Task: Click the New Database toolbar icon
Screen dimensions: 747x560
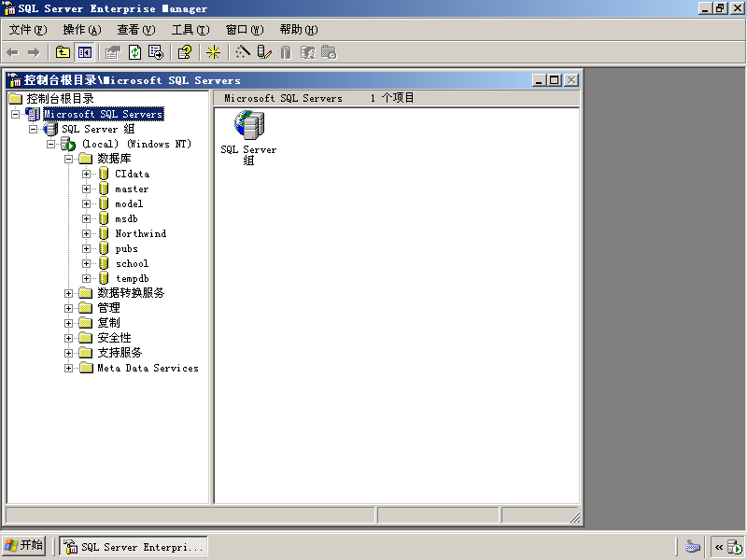Action: point(286,52)
